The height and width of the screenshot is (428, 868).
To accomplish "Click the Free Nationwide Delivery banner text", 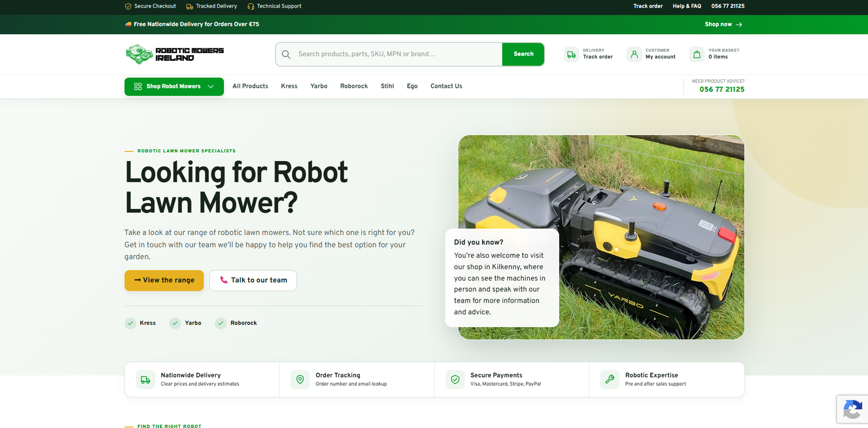I will click(x=196, y=24).
